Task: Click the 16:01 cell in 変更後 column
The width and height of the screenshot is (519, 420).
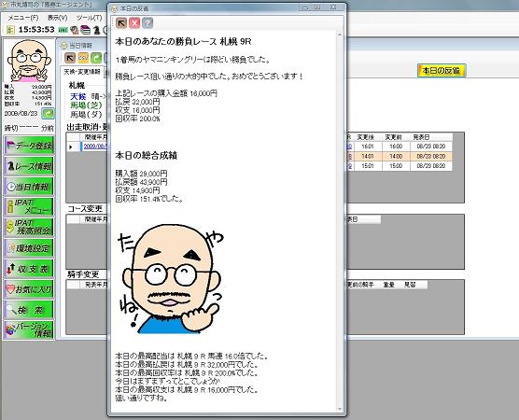Action: (368, 147)
